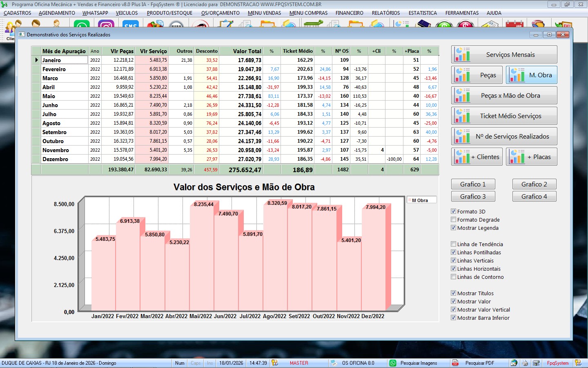Click the M Obra legend color swatch

(x=410, y=200)
